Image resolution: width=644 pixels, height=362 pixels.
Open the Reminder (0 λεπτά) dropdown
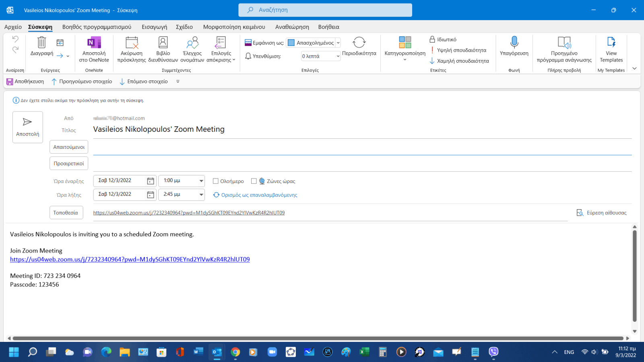[338, 56]
